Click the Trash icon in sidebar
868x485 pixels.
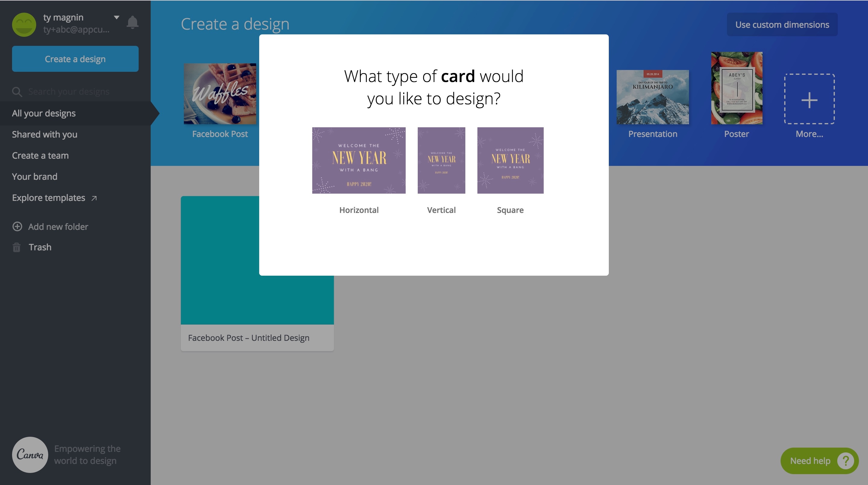point(16,247)
